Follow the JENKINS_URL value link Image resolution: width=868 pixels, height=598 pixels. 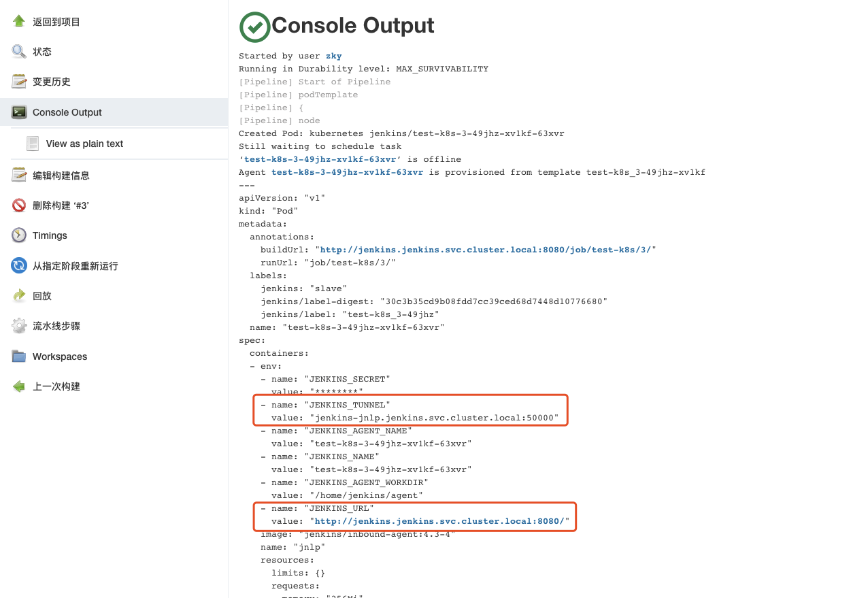tap(439, 521)
